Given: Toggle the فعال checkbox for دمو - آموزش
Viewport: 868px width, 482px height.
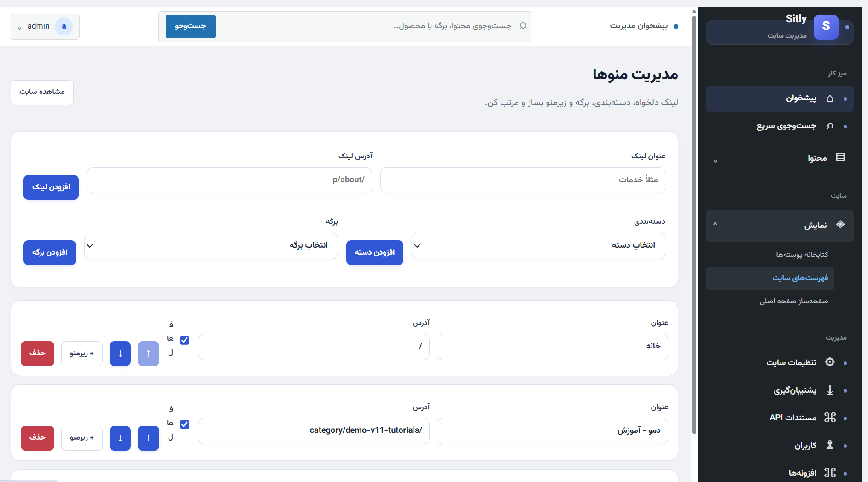Looking at the screenshot, I should (185, 424).
